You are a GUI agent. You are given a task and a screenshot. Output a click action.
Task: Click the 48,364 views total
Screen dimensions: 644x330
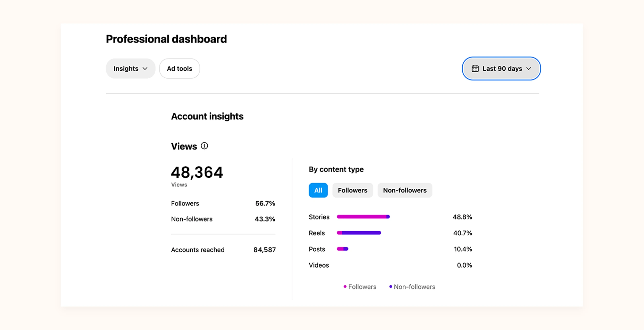pos(197,172)
